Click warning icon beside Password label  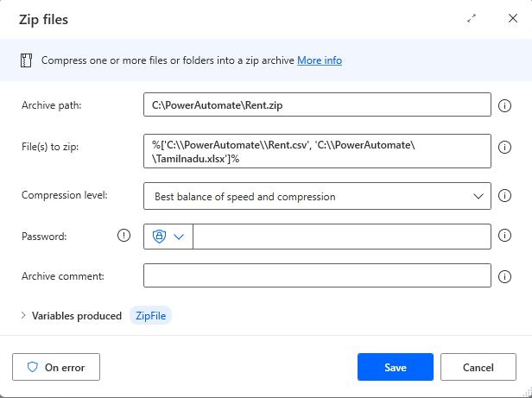[x=123, y=236]
